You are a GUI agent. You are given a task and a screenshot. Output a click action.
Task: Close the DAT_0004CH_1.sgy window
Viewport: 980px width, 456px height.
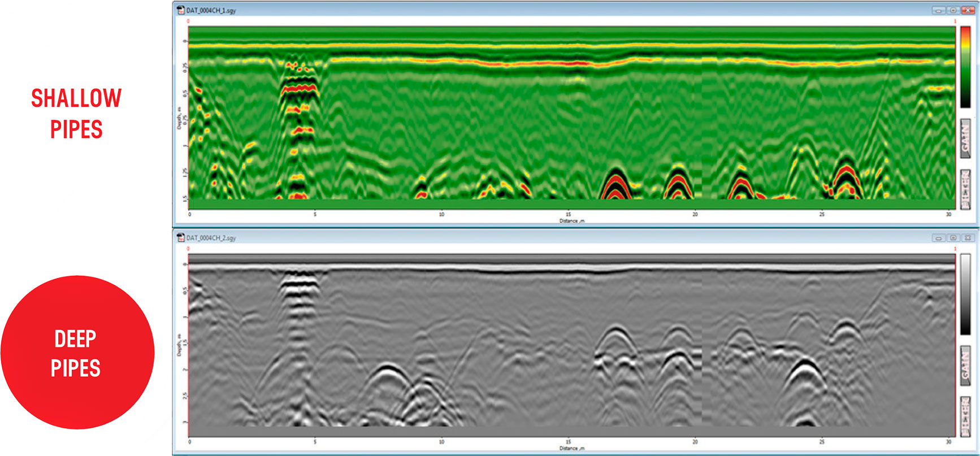tap(967, 10)
